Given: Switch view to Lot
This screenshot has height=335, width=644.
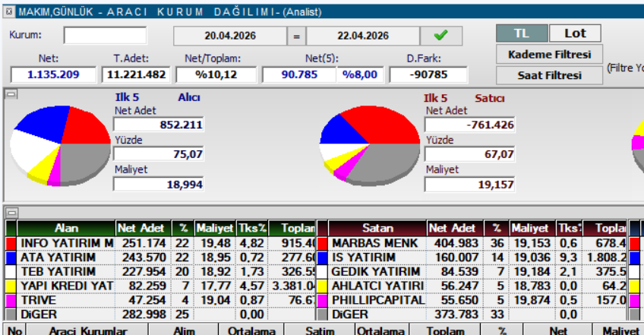Looking at the screenshot, I should click(575, 33).
